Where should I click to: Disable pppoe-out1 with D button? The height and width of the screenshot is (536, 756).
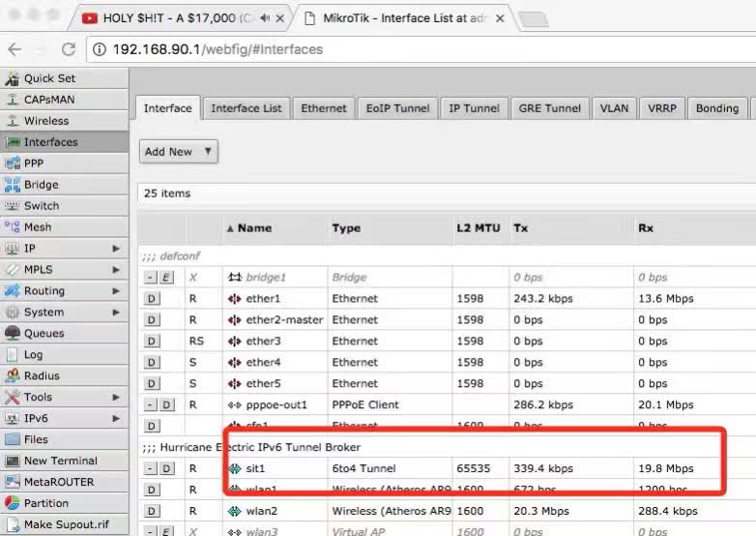coord(166,404)
